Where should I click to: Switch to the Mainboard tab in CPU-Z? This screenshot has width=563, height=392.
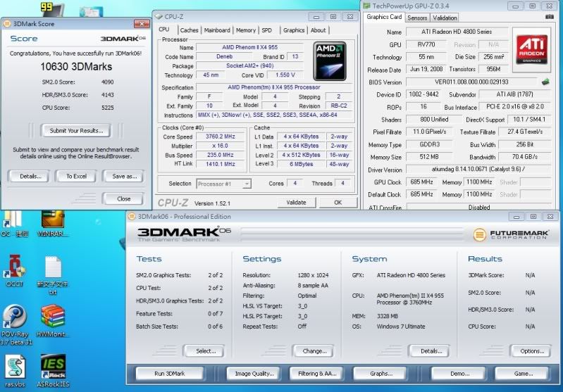tap(217, 30)
